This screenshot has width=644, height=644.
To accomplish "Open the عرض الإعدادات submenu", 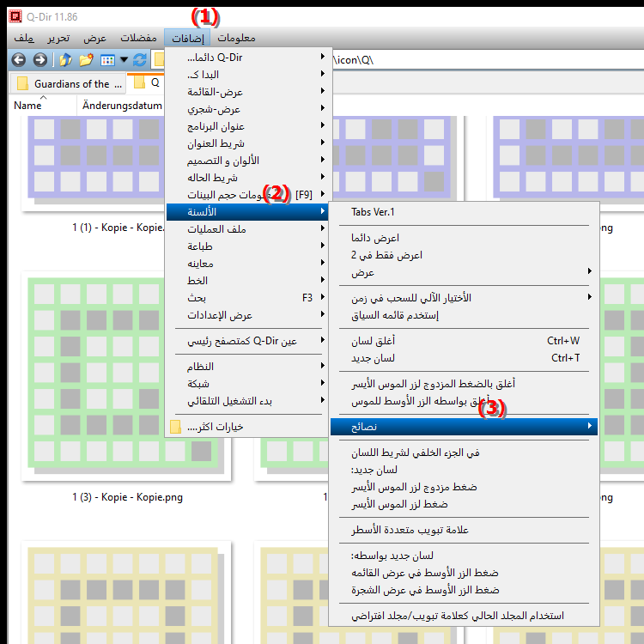I will point(248,315).
